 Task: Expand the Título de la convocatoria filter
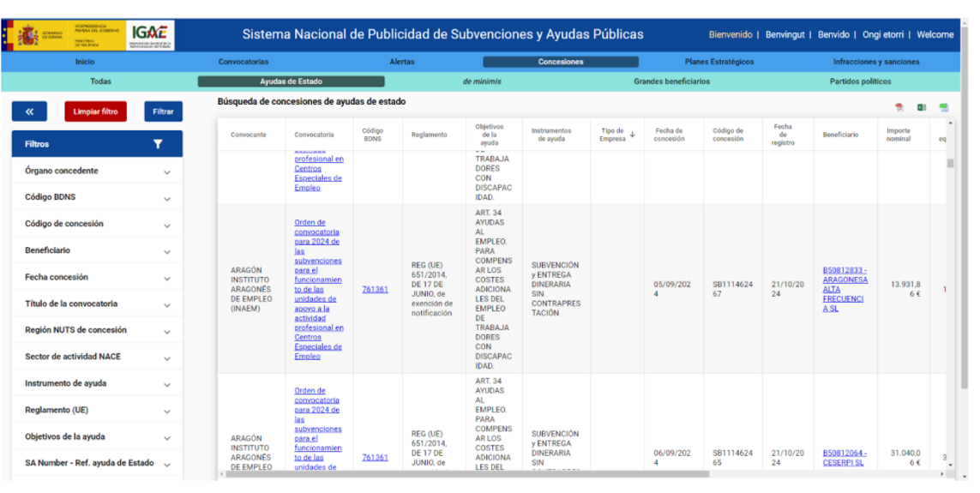[97, 304]
